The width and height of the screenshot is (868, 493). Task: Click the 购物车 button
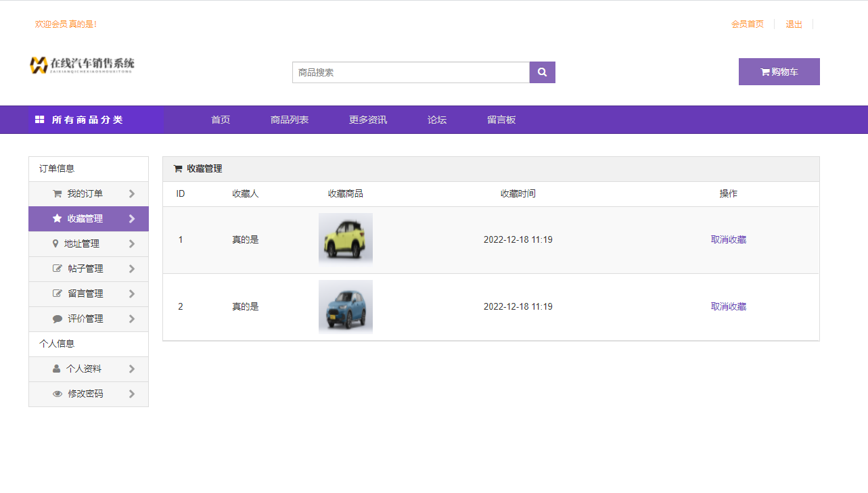coord(779,72)
